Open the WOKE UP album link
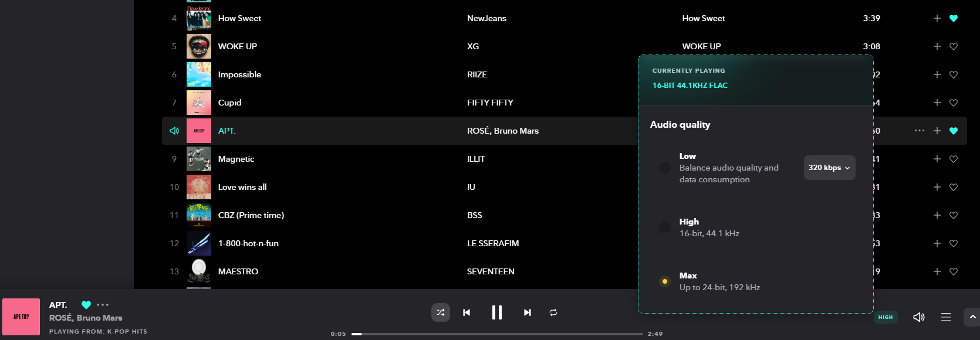This screenshot has width=980, height=340. (701, 46)
